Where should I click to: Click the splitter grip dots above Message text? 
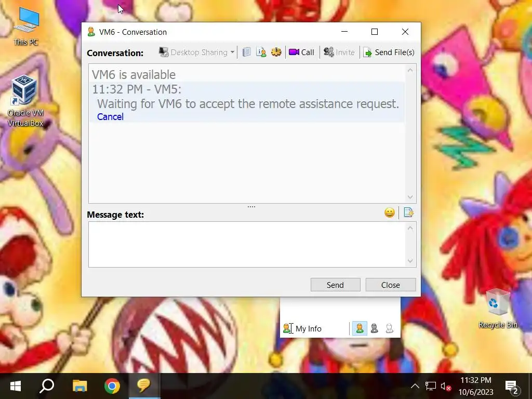point(251,207)
